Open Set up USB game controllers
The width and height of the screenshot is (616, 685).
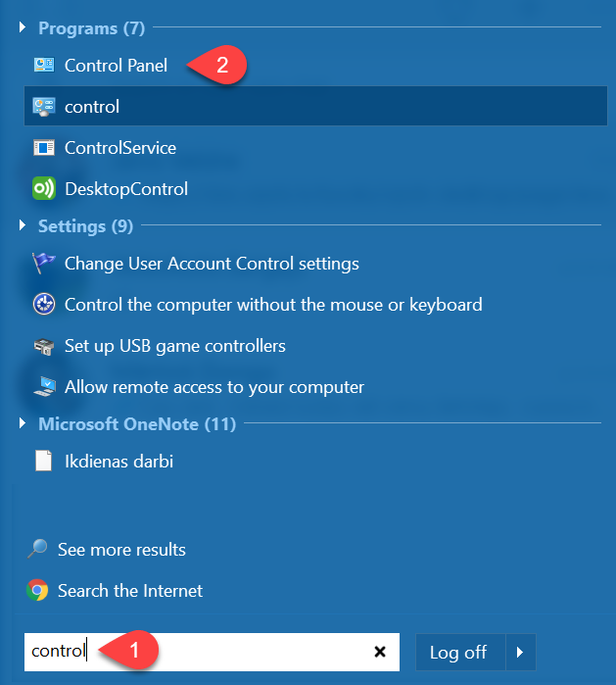(x=175, y=347)
